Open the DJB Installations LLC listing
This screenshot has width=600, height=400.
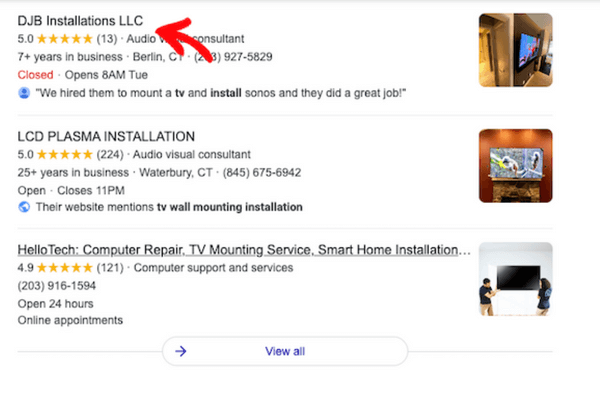[80, 21]
